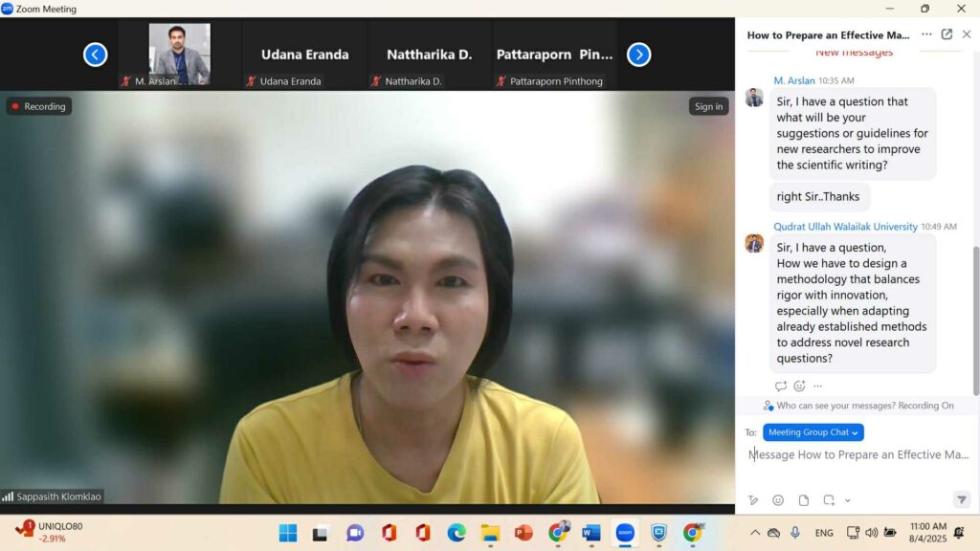
Task: Select M. Arslan's video thumbnail
Action: 179,53
